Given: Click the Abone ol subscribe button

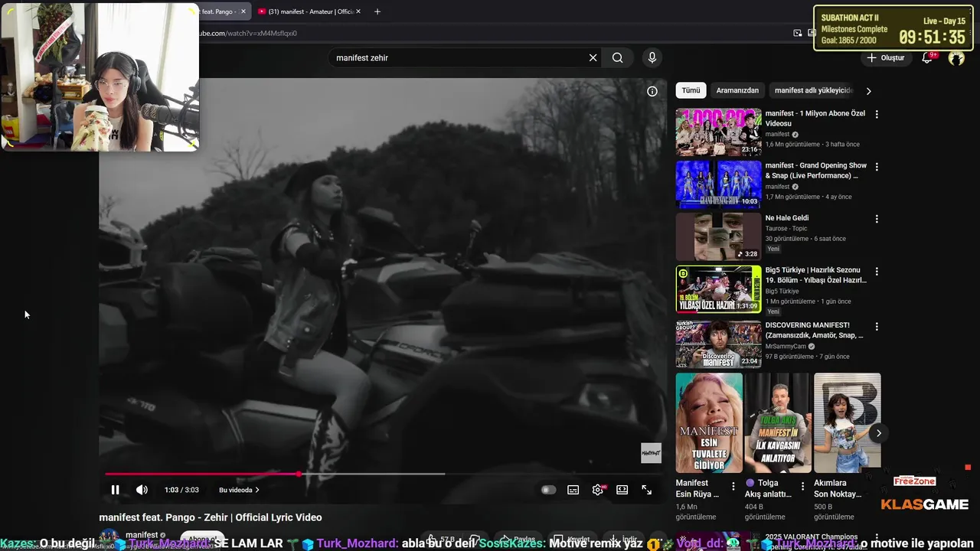Looking at the screenshot, I should (202, 540).
